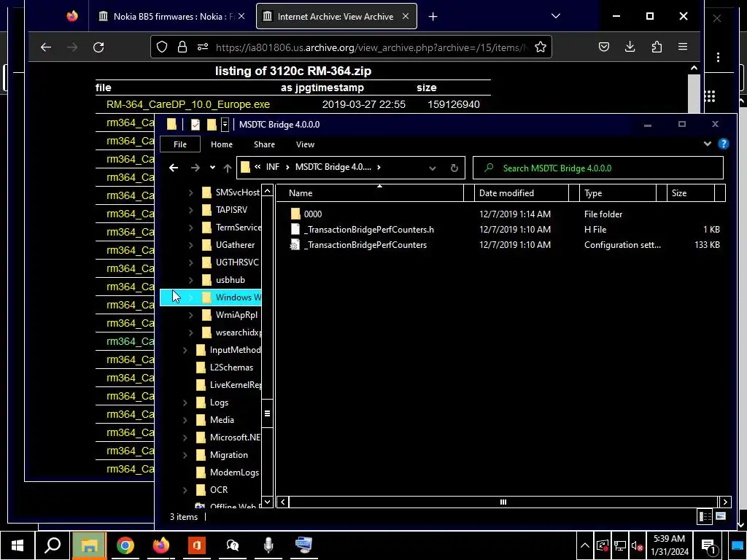747x560 pixels.
Task: Select WmiApRpl folder in tree
Action: 236,315
